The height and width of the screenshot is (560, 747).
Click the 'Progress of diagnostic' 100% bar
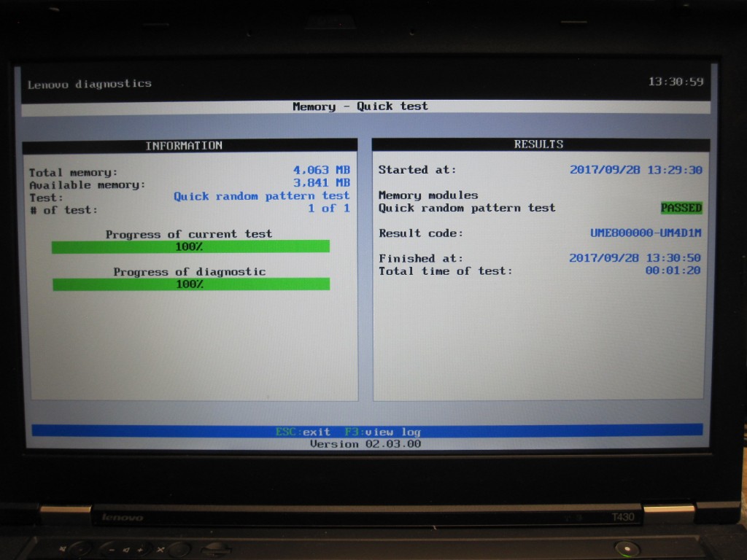(x=191, y=284)
